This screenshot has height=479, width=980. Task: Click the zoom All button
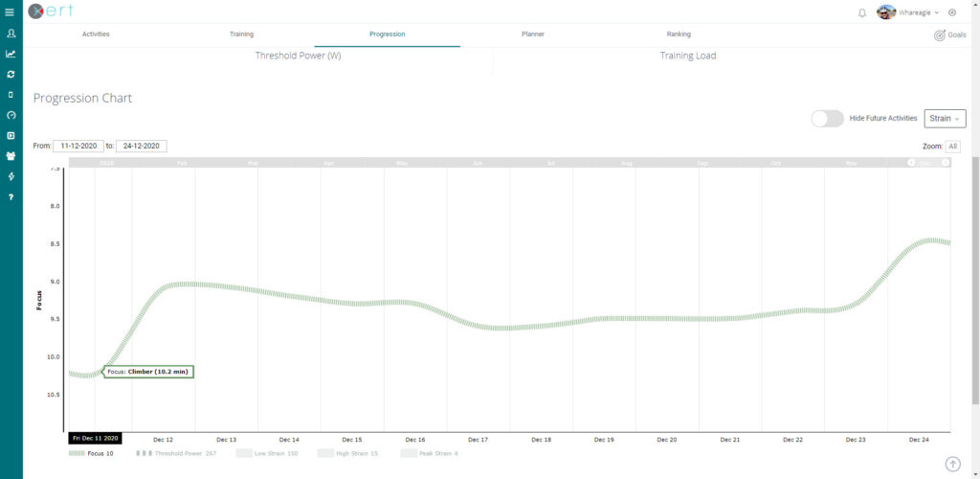[x=953, y=147]
